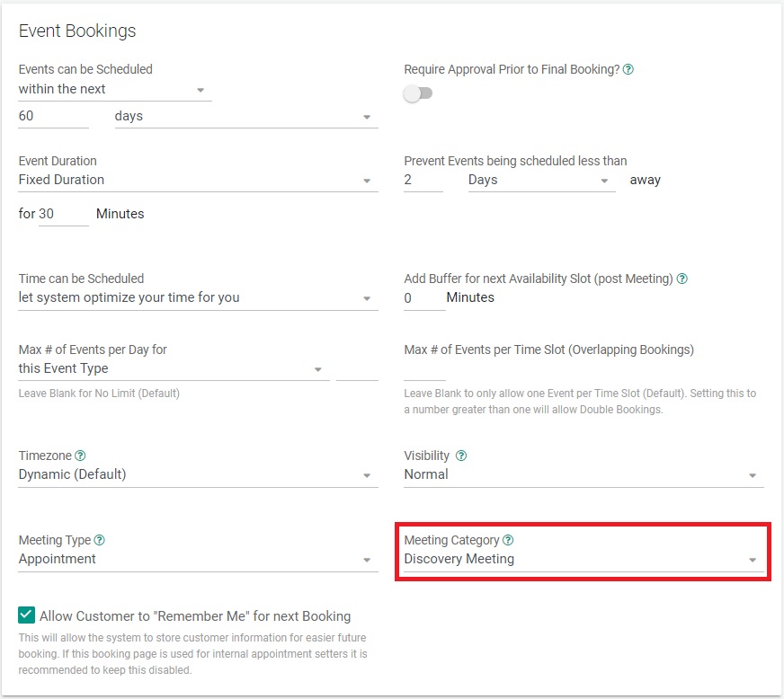Select the Meeting Type Appointment dropdown

pyautogui.click(x=198, y=560)
